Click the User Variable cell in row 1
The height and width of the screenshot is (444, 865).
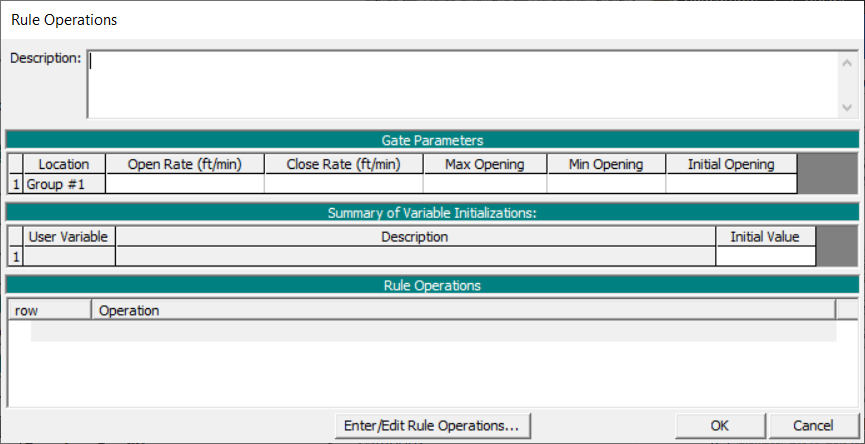coord(69,257)
